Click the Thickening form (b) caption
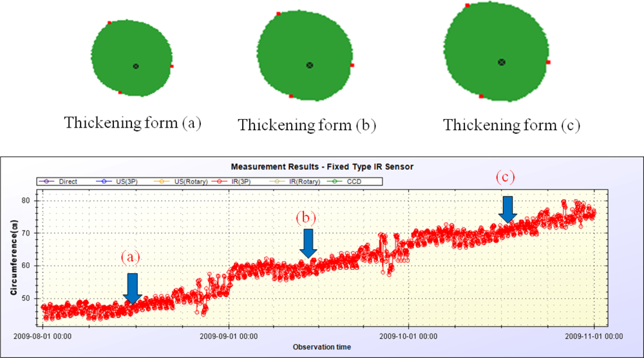This screenshot has width=644, height=358. tap(307, 125)
